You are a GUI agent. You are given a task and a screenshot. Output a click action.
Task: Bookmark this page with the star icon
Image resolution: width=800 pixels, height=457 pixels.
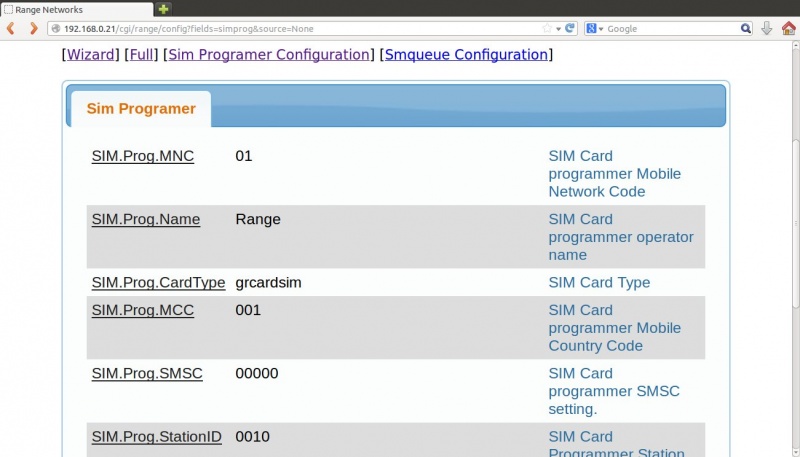(546, 29)
